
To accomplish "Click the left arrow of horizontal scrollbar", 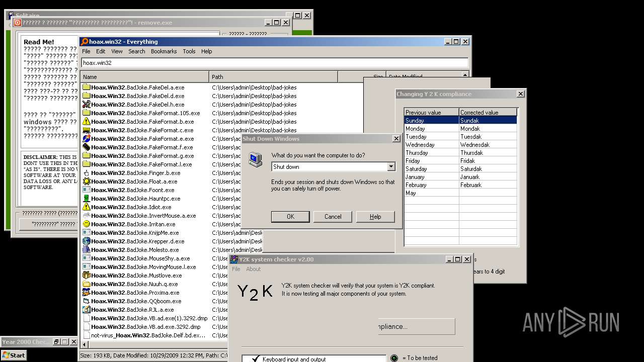I will 84,344.
